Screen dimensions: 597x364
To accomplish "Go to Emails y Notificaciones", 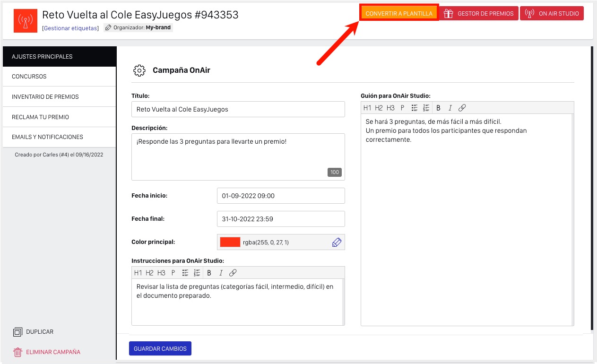I will (x=59, y=137).
